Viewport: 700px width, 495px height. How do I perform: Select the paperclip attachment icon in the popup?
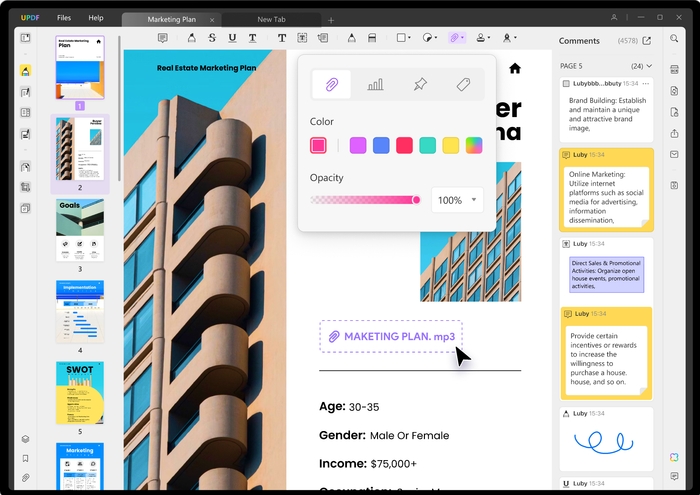[331, 85]
